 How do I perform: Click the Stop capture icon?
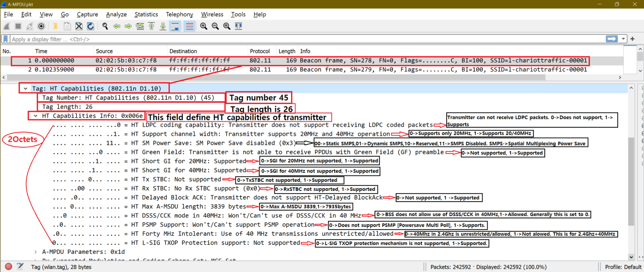[x=17, y=26]
